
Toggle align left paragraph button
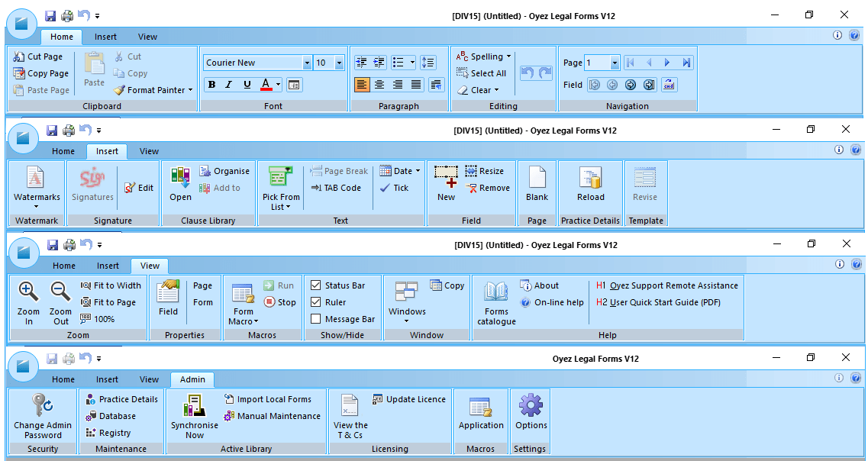pyautogui.click(x=362, y=85)
